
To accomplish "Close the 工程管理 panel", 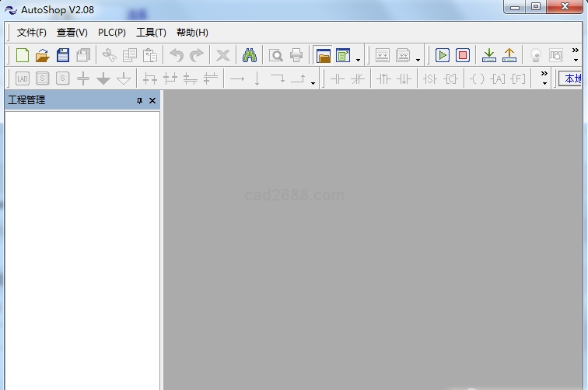I will pyautogui.click(x=152, y=101).
